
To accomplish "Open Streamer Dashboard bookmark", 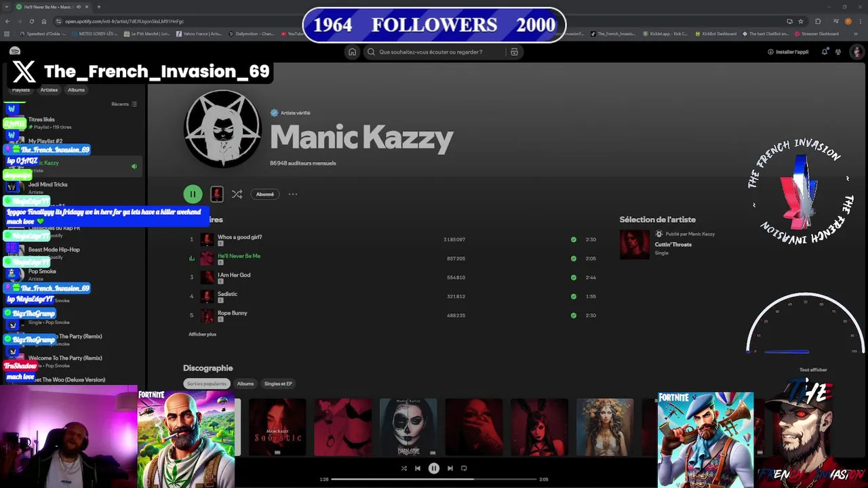I will (816, 34).
